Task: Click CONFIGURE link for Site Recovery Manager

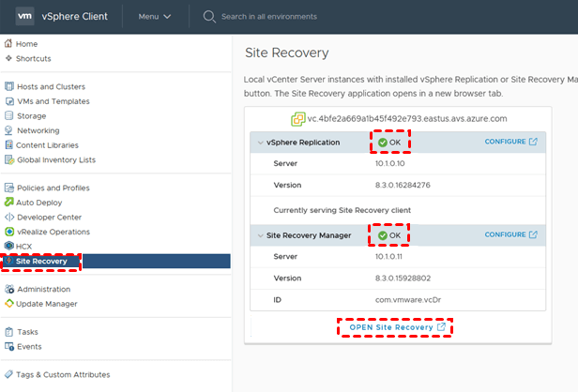Action: 510,235
